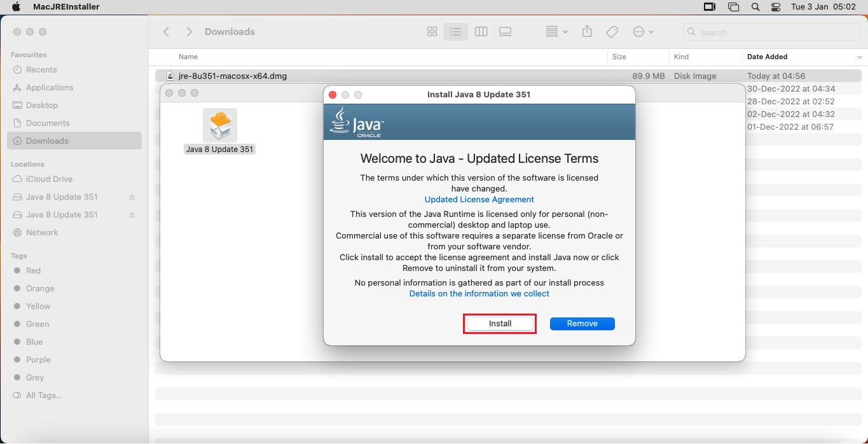Switch Finder to icon view
868x444 pixels.
pyautogui.click(x=432, y=32)
